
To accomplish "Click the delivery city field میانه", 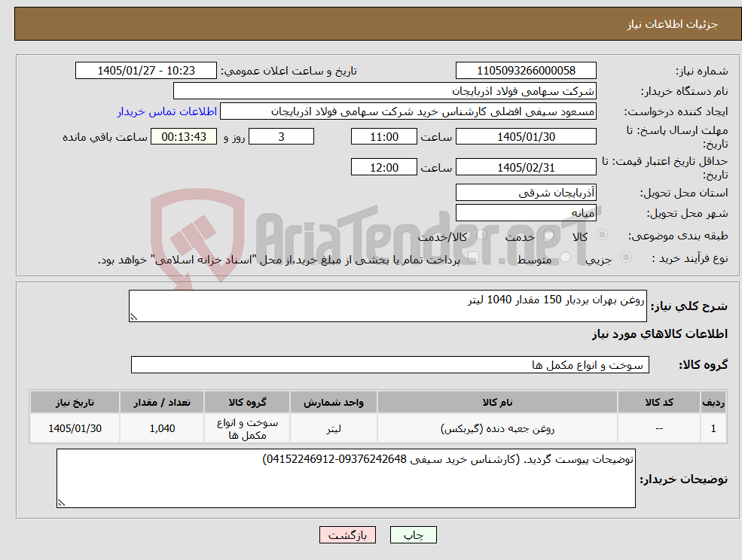I will [526, 213].
